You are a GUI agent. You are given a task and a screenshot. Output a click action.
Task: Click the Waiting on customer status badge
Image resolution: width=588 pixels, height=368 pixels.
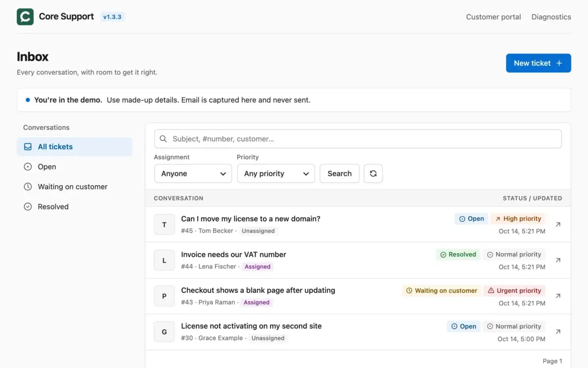[x=441, y=290]
